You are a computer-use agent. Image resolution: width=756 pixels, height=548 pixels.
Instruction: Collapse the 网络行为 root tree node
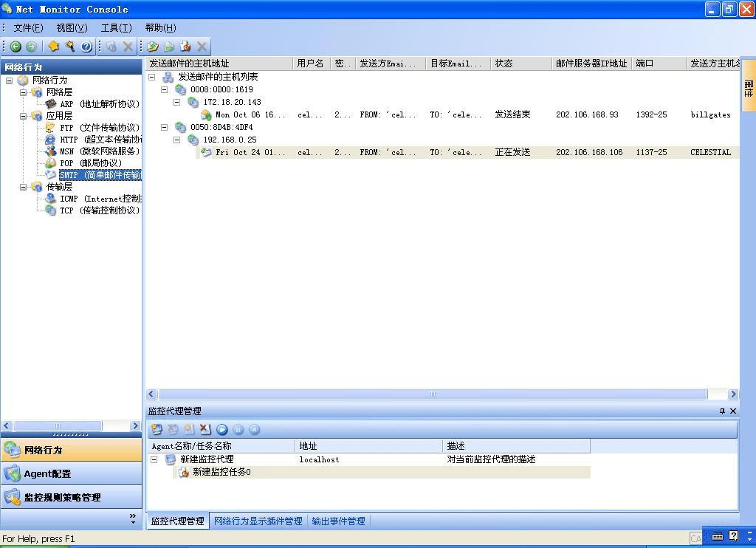(9, 81)
